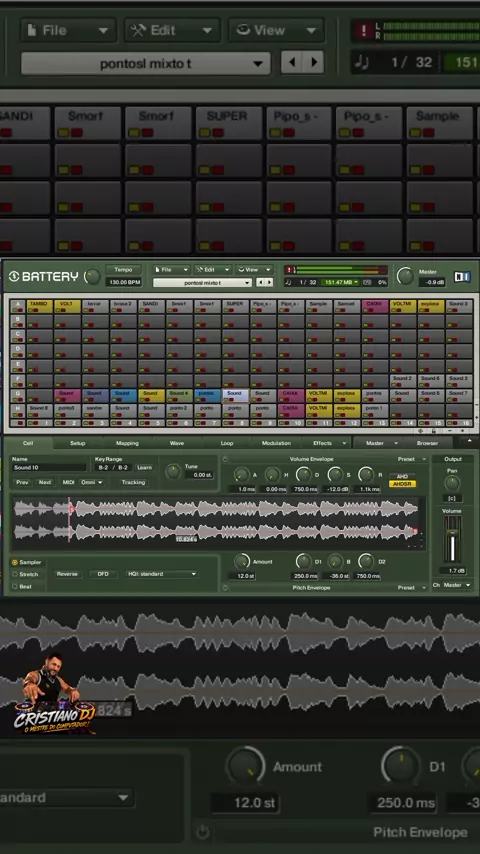
Task: Click the Prev cell button
Action: [x=22, y=482]
